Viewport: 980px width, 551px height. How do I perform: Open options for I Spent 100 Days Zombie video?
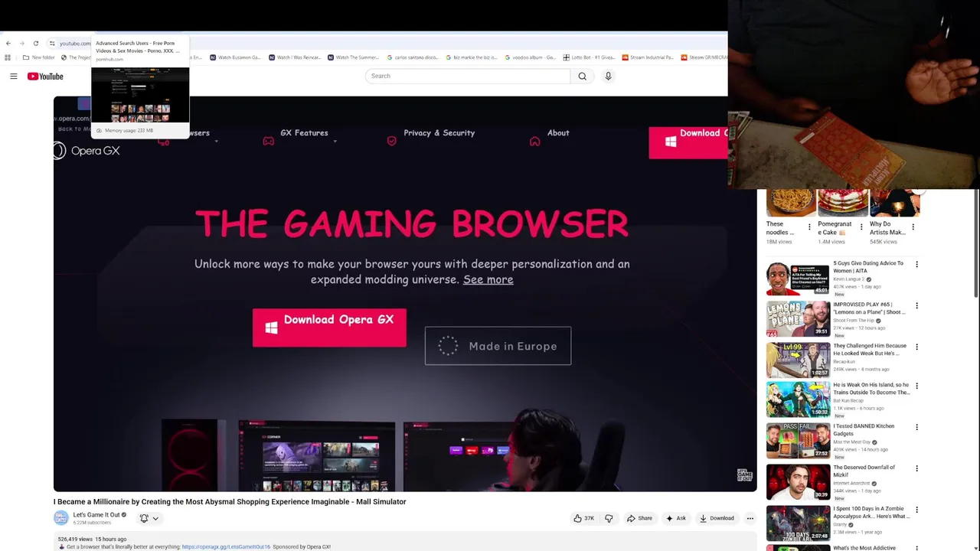(916, 510)
